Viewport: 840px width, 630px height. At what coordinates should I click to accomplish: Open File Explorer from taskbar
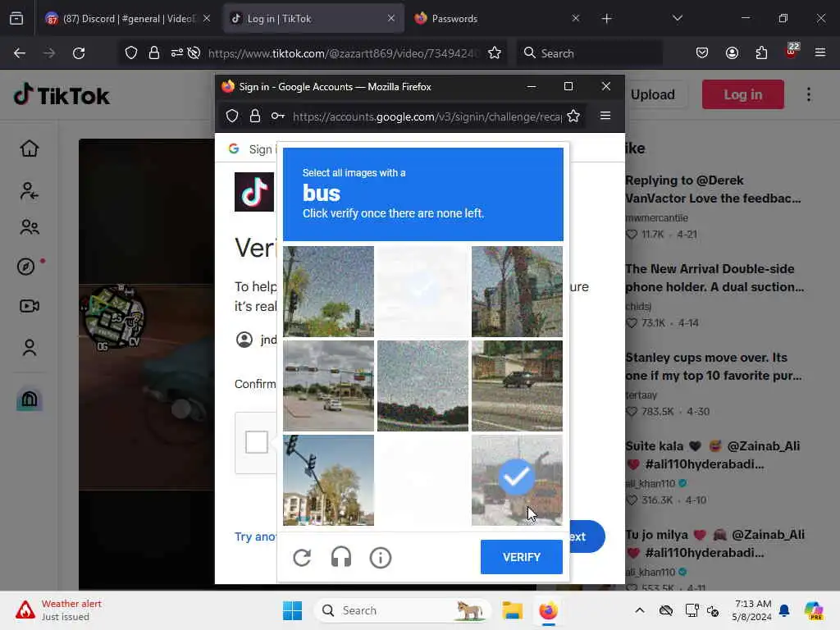[512, 610]
